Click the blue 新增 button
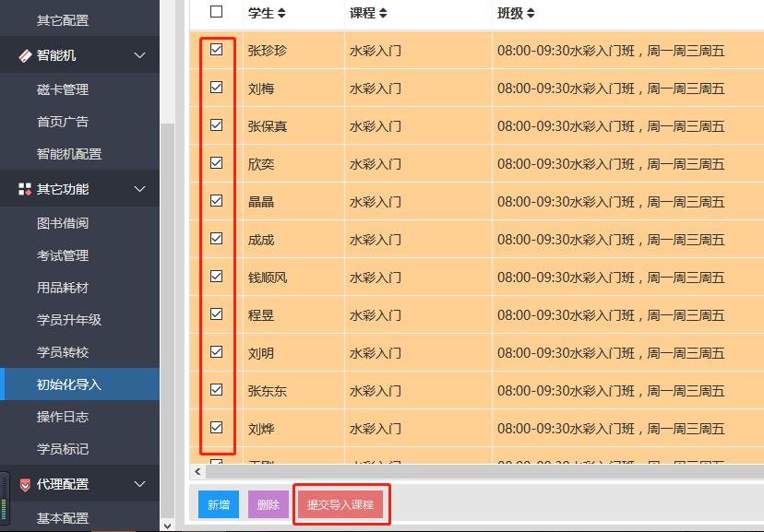The image size is (764, 532). click(x=219, y=504)
